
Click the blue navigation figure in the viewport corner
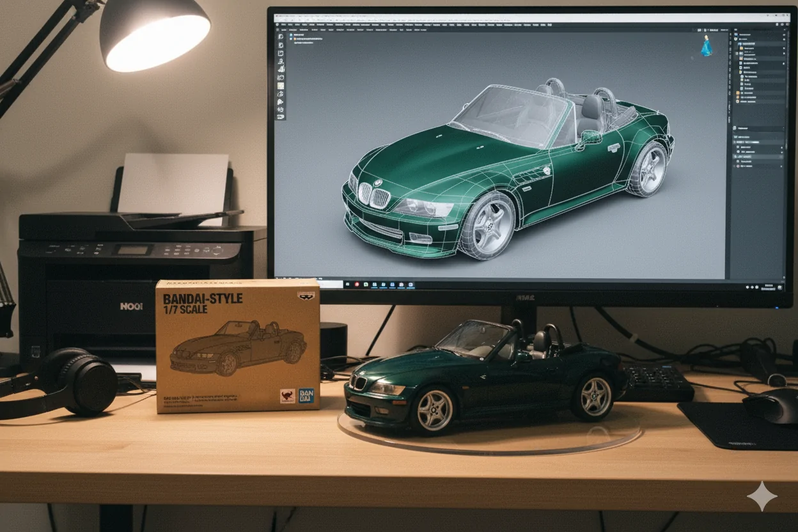[x=707, y=46]
